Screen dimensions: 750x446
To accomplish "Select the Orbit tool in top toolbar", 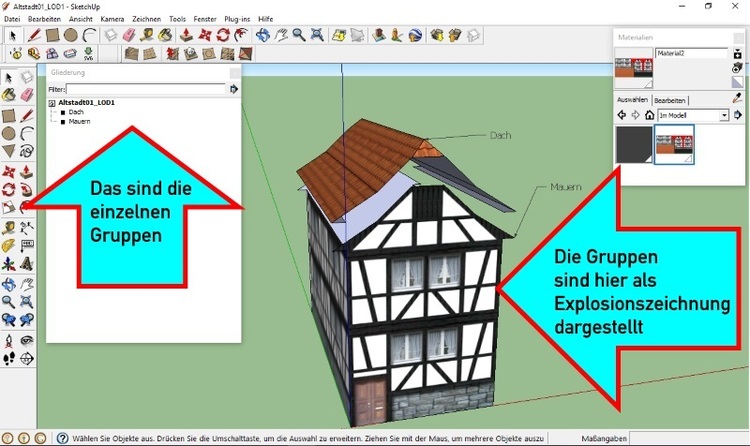I will click(x=263, y=35).
